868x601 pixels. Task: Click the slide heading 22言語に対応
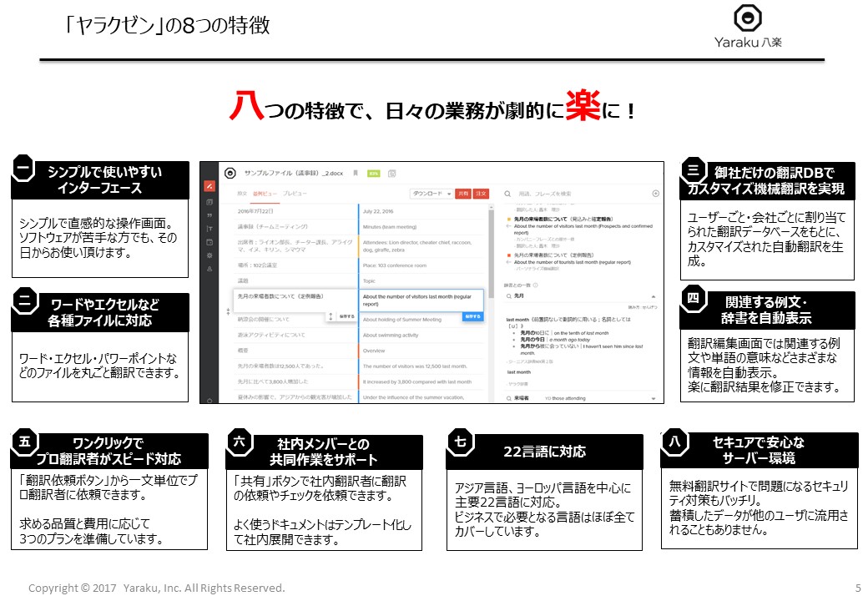(545, 452)
